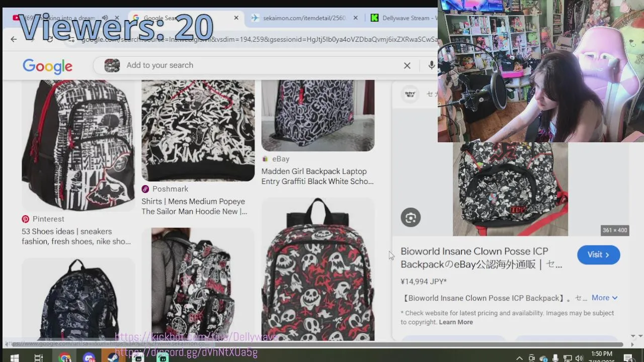The image size is (644, 362).
Task: Open Chrome from the taskbar
Action: [64, 358]
